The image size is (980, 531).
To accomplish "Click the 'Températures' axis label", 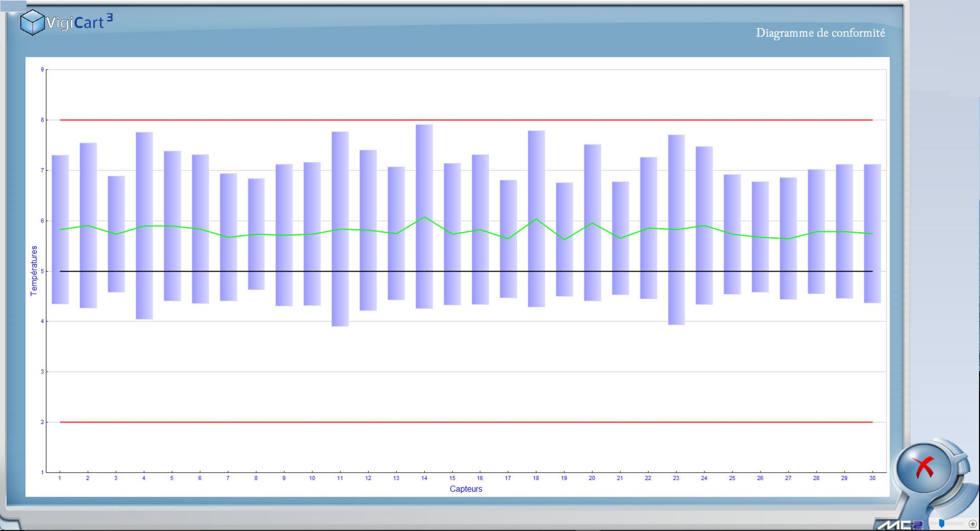I will [34, 271].
